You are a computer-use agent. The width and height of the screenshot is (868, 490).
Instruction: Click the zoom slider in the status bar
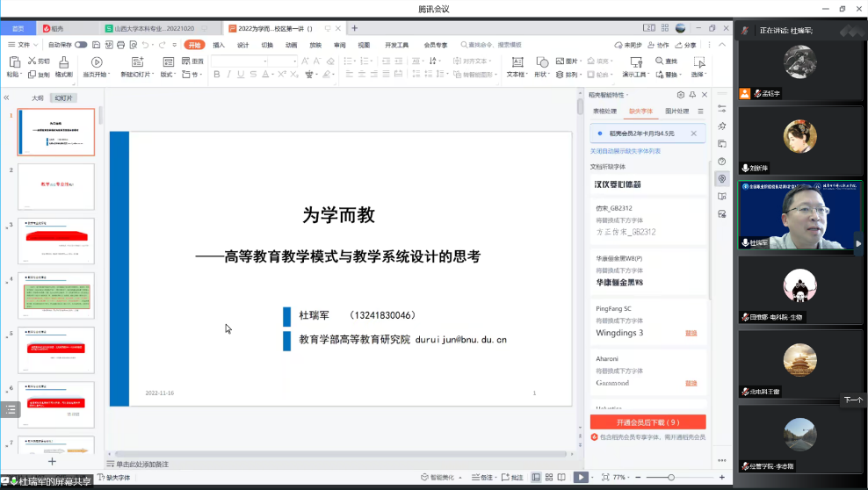click(672, 477)
